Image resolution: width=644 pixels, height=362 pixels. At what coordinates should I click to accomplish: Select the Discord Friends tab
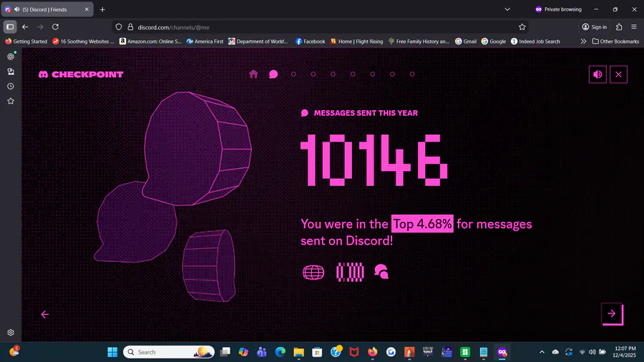point(47,9)
